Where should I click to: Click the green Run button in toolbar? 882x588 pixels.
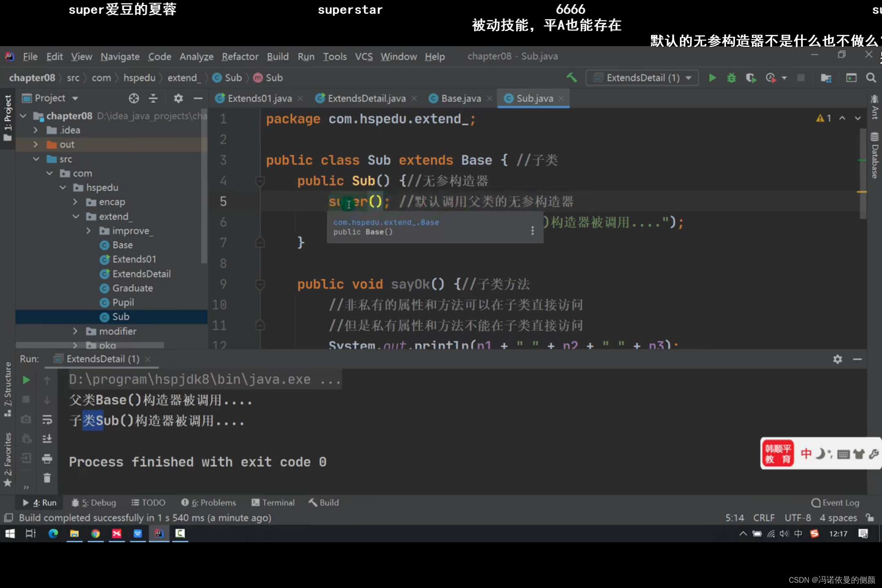coord(712,78)
